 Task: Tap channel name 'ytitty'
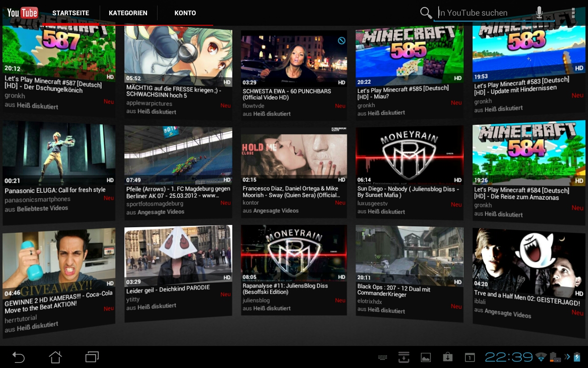pyautogui.click(x=133, y=299)
